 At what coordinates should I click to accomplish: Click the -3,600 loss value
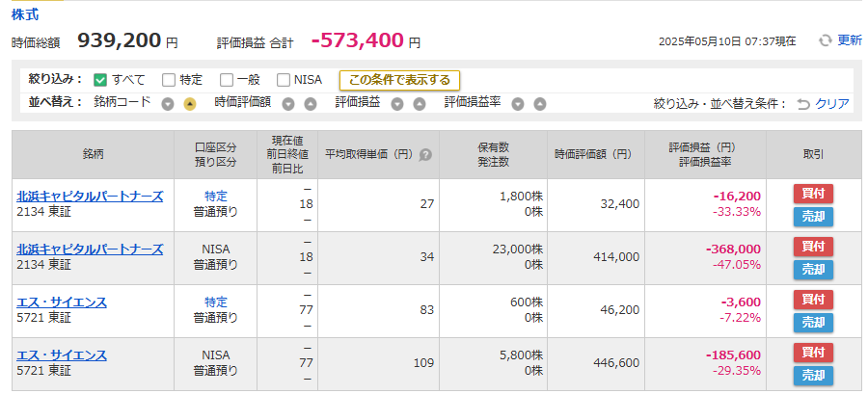pos(741,302)
